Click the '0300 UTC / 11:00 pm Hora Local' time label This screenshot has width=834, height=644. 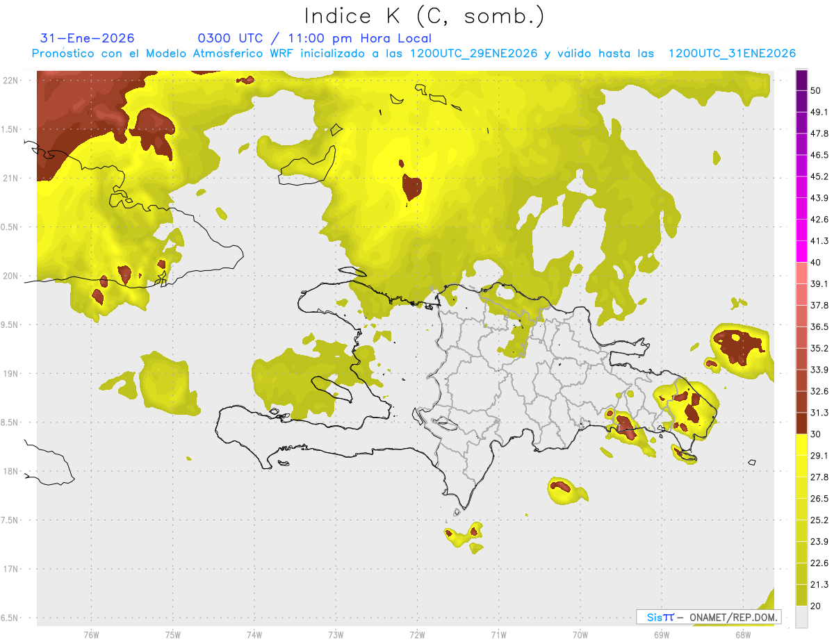tap(315, 38)
